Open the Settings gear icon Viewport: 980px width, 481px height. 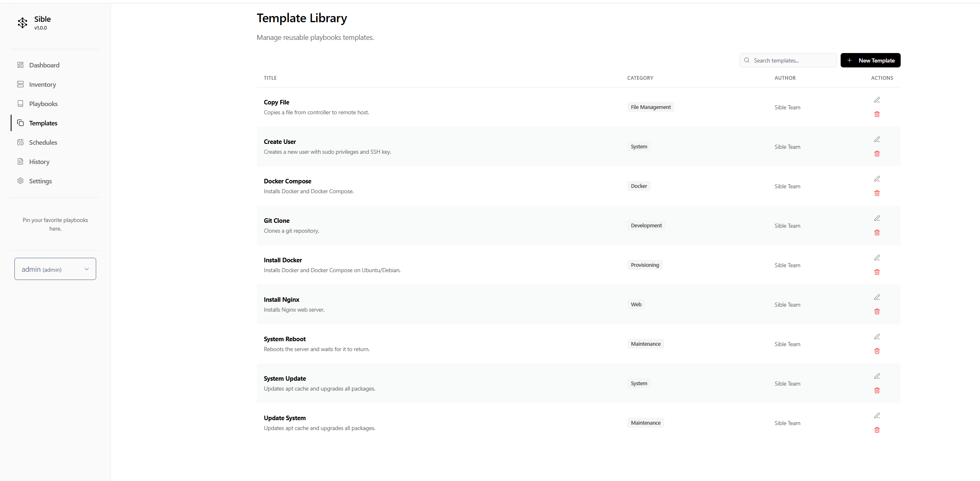click(x=21, y=181)
